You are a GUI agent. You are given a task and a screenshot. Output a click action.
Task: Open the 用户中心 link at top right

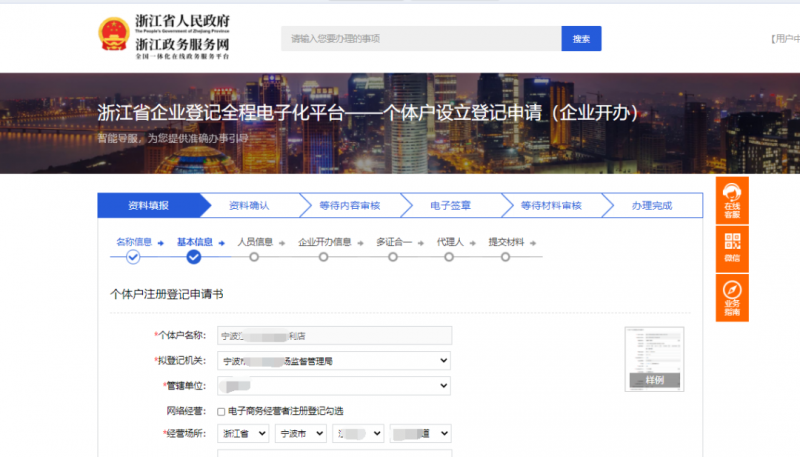786,39
